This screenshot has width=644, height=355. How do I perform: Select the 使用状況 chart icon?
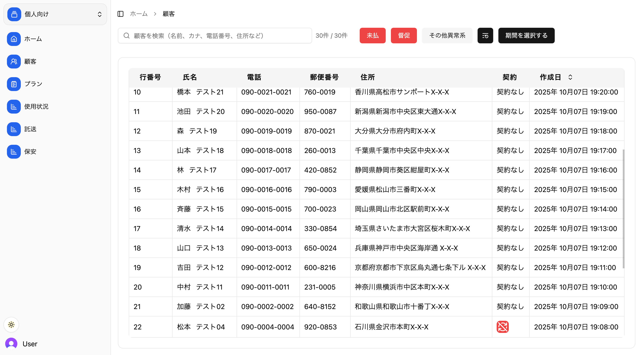(14, 106)
